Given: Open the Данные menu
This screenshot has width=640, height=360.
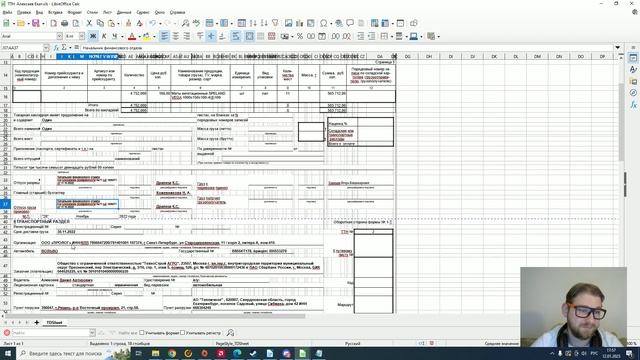Looking at the screenshot, I should (124, 12).
